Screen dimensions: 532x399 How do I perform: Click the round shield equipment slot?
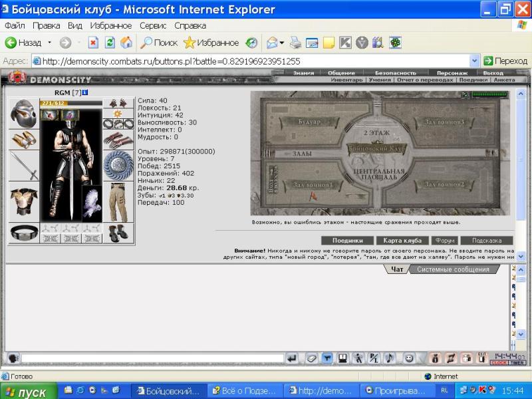[118, 166]
